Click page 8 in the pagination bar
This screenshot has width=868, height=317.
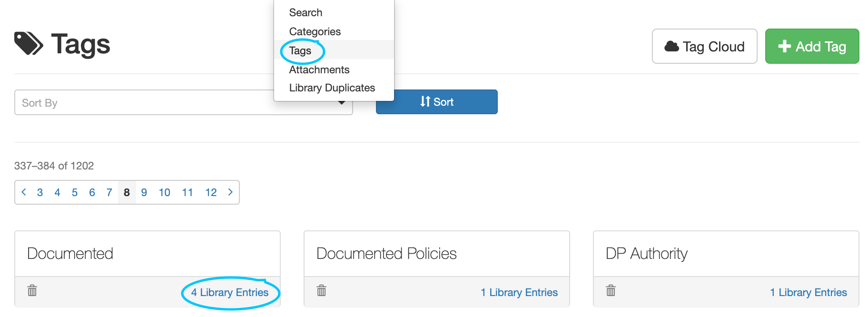(x=127, y=192)
